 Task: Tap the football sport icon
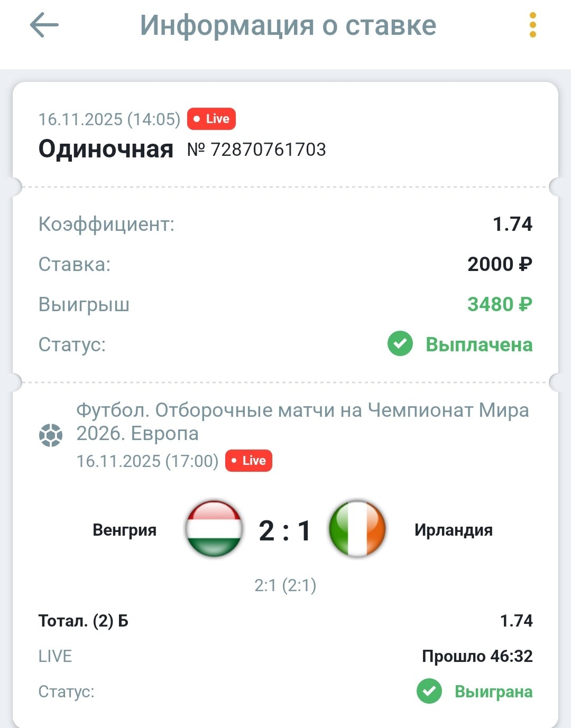51,435
